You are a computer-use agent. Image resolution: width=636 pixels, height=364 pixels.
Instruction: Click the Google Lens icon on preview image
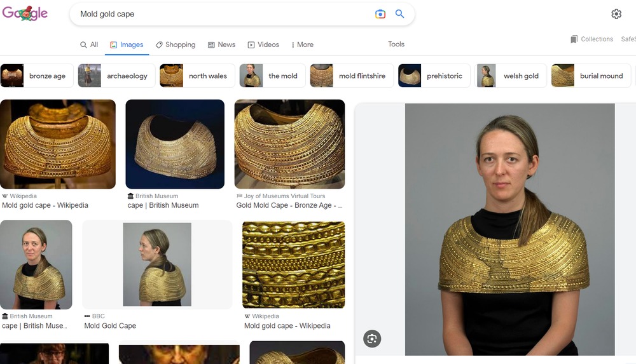(372, 339)
